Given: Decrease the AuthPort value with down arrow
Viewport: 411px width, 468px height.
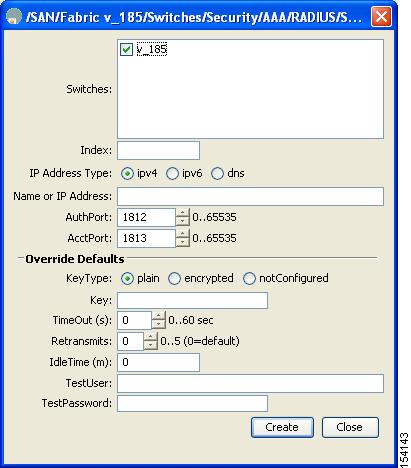Looking at the screenshot, I should pos(182,222).
